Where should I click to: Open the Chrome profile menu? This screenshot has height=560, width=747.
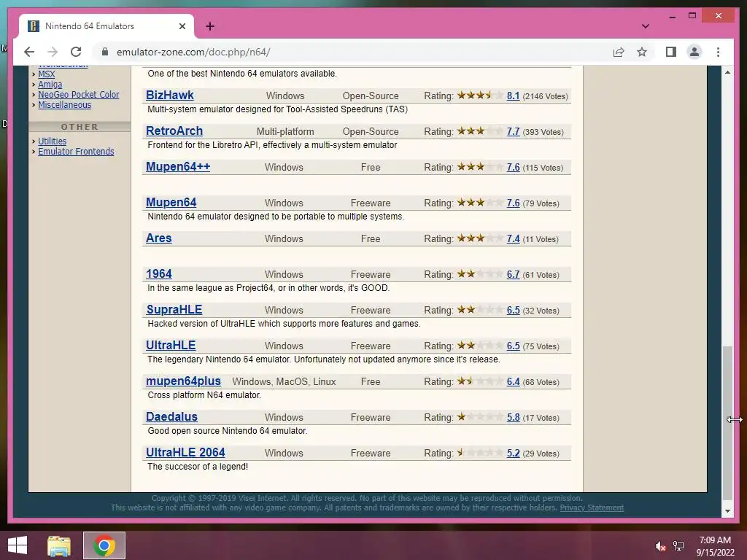coord(694,52)
